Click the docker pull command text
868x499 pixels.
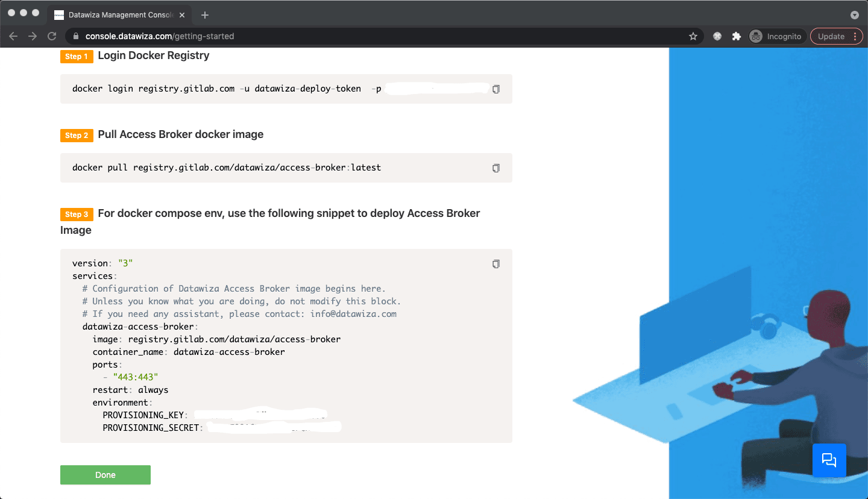pos(227,168)
